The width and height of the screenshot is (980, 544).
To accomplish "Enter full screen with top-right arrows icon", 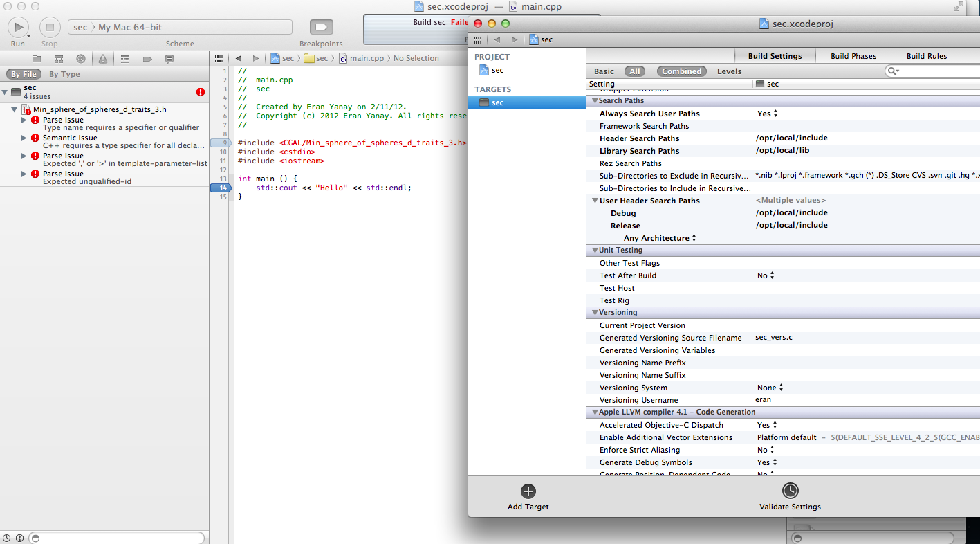I will [958, 6].
